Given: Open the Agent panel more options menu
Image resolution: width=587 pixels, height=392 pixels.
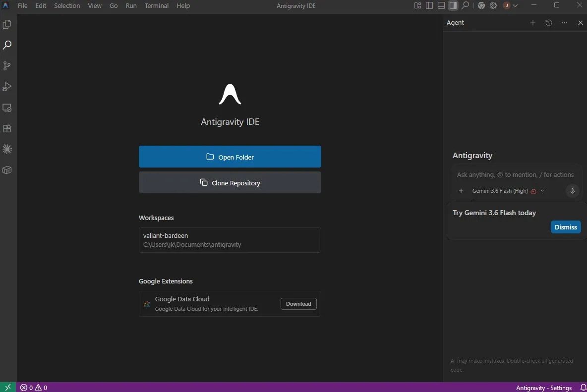Looking at the screenshot, I should point(565,23).
